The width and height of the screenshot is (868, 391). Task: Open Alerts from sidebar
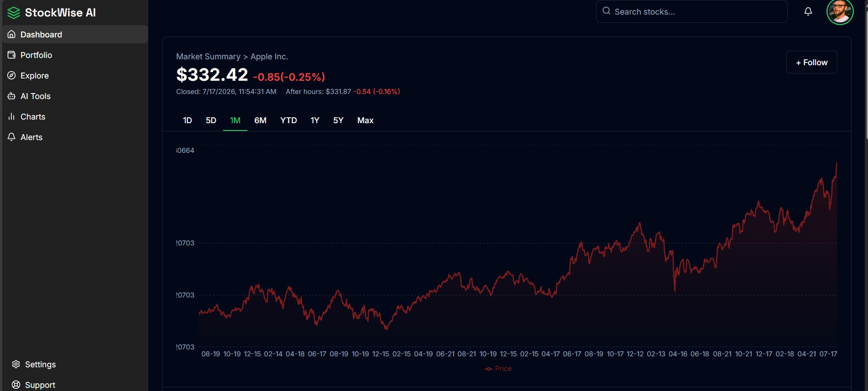point(75,137)
